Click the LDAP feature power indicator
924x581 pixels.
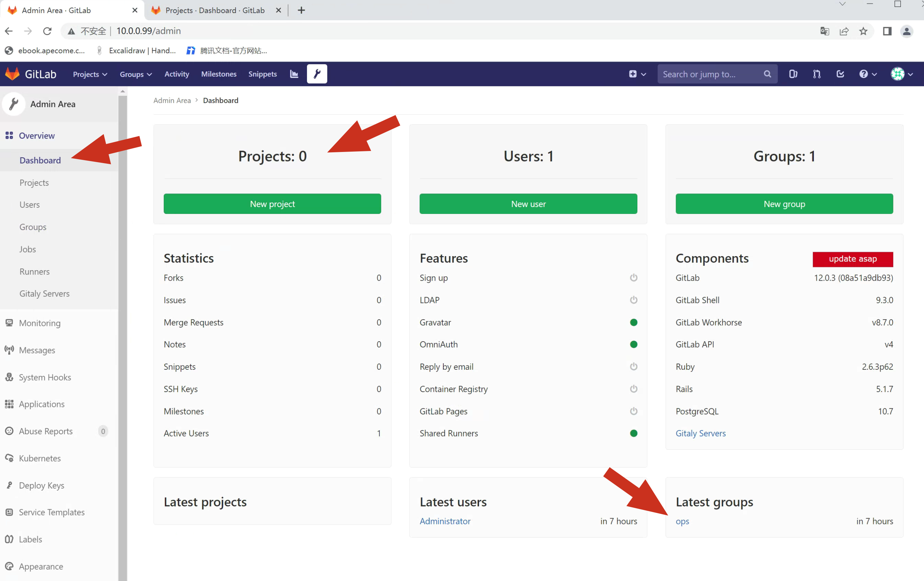[x=633, y=300]
